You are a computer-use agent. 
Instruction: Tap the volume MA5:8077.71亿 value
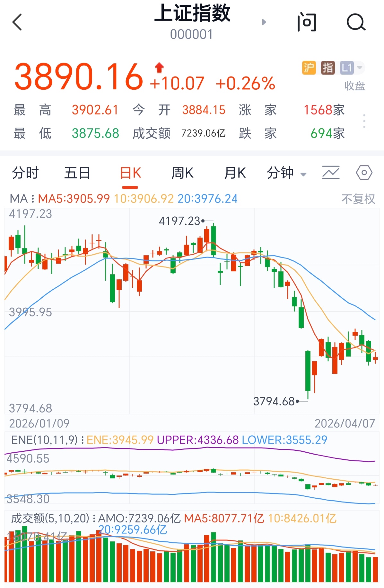tap(224, 518)
